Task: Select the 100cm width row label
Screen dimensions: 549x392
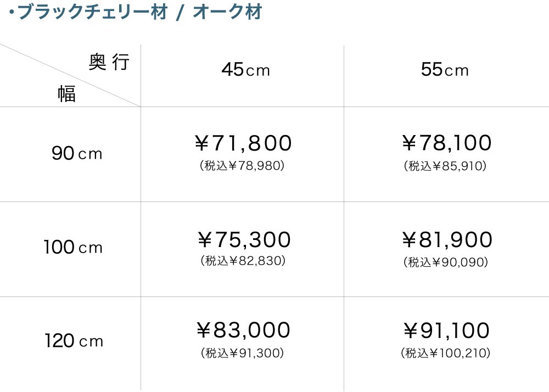Action: (74, 248)
